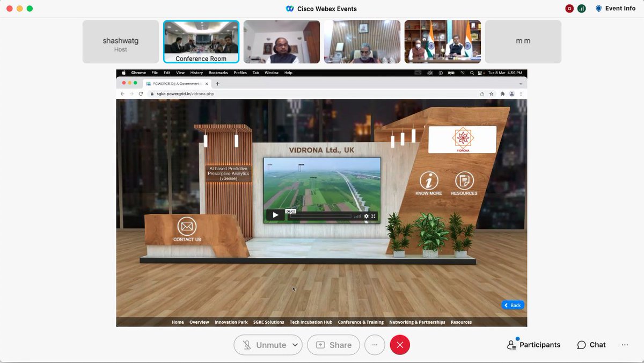Open Resources in the footer nav
Image resolution: width=644 pixels, height=363 pixels.
click(x=461, y=322)
